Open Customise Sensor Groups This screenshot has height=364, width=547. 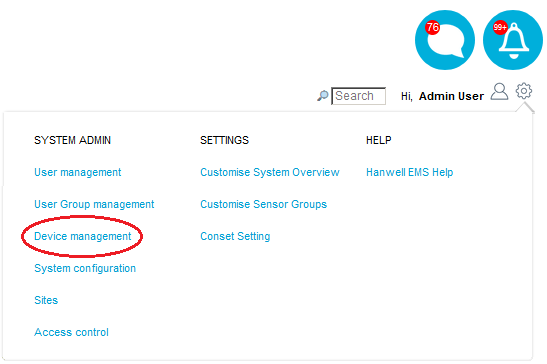click(263, 204)
